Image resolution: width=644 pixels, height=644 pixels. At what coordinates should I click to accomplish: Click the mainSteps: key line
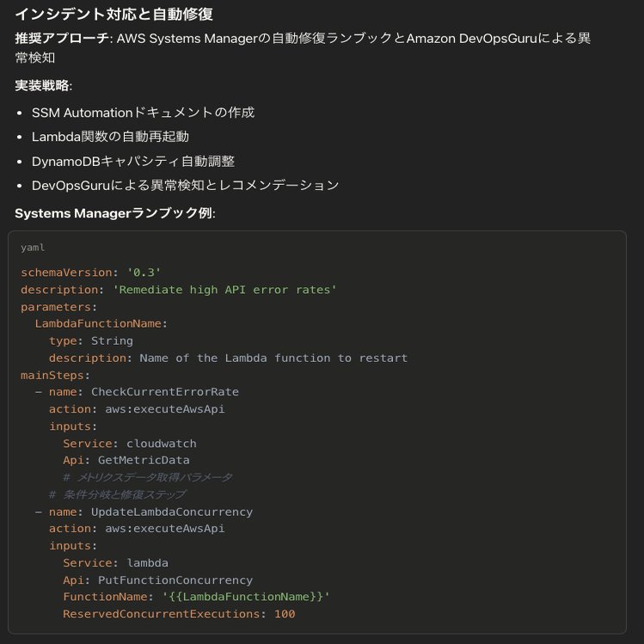click(55, 376)
